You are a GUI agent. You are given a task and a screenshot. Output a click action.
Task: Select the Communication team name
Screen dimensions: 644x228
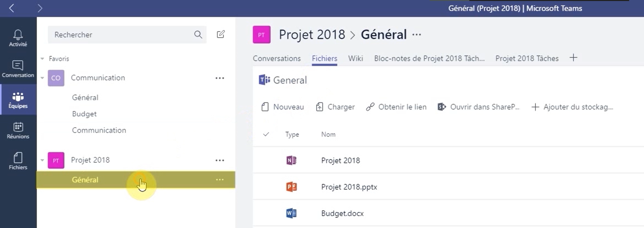98,78
